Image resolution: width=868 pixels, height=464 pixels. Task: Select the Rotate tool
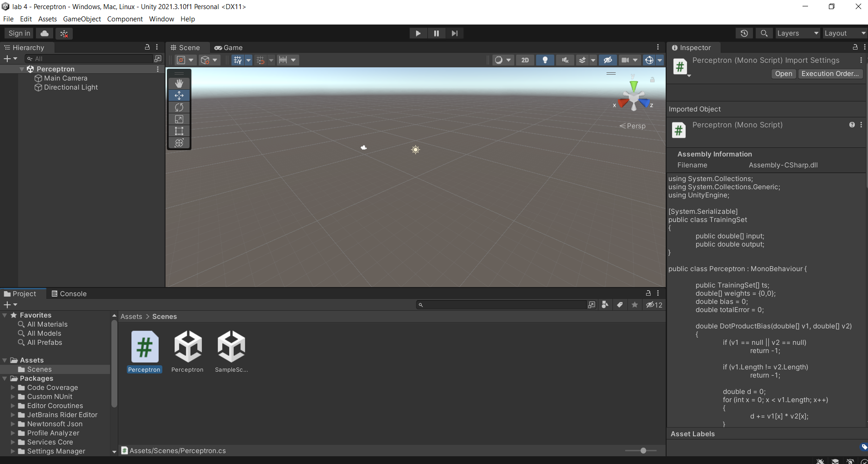click(x=179, y=107)
